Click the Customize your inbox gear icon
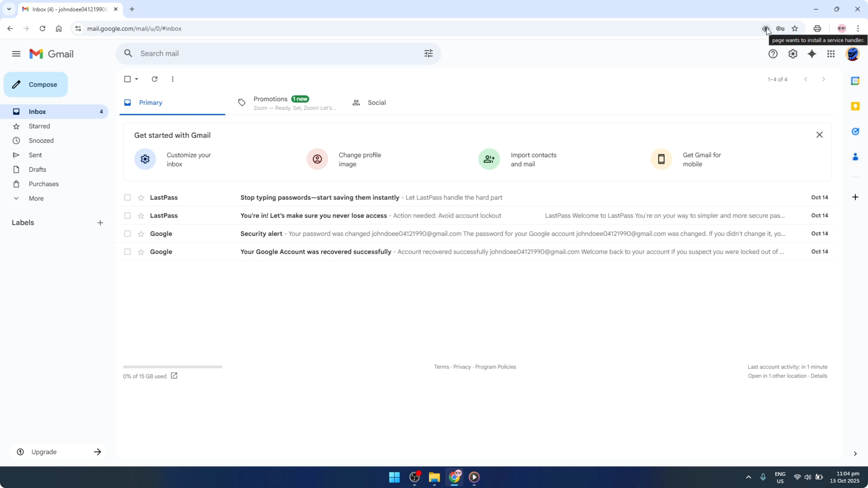This screenshot has height=488, width=868. coord(145,159)
